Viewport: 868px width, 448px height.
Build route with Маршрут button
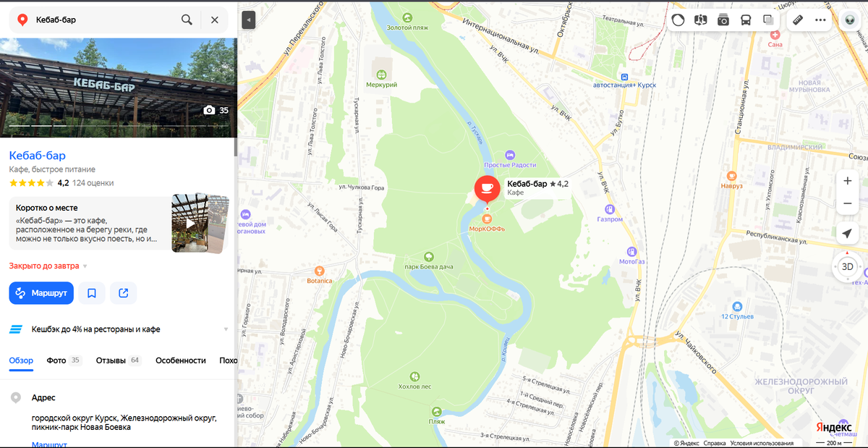coord(41,293)
